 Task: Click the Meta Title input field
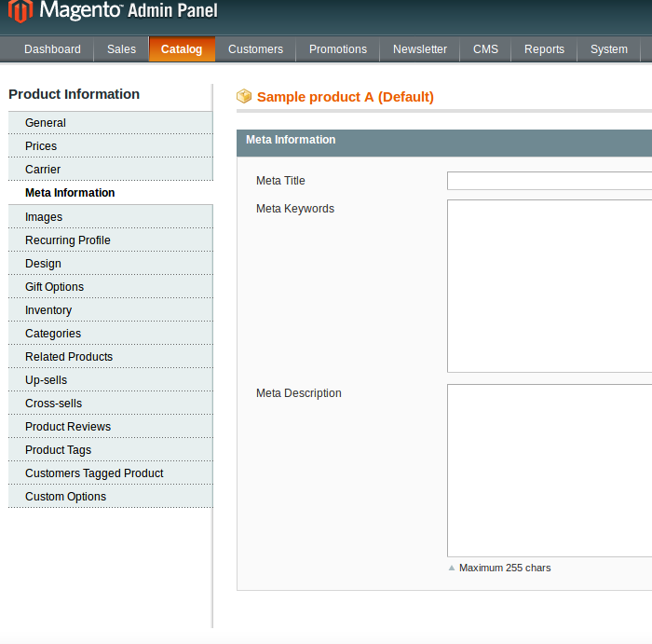click(549, 181)
